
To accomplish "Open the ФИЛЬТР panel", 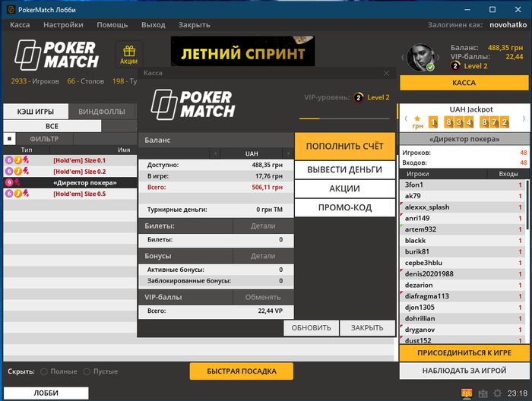I will (x=44, y=139).
